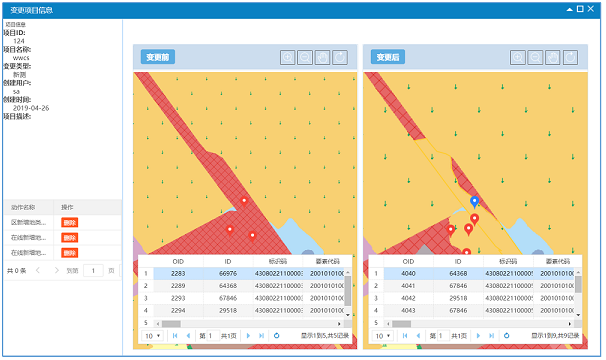Jump to last page in 变更前 table
The image size is (606, 360).
tap(261, 336)
